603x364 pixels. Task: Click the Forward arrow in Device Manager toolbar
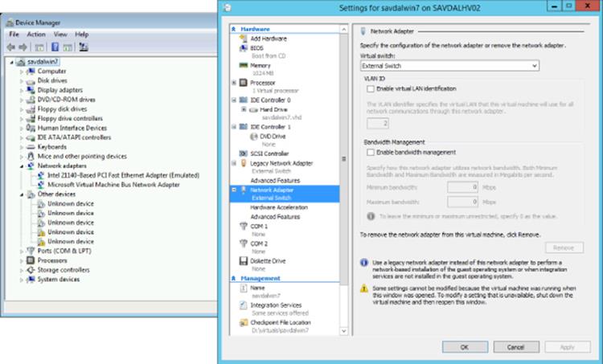pyautogui.click(x=23, y=47)
